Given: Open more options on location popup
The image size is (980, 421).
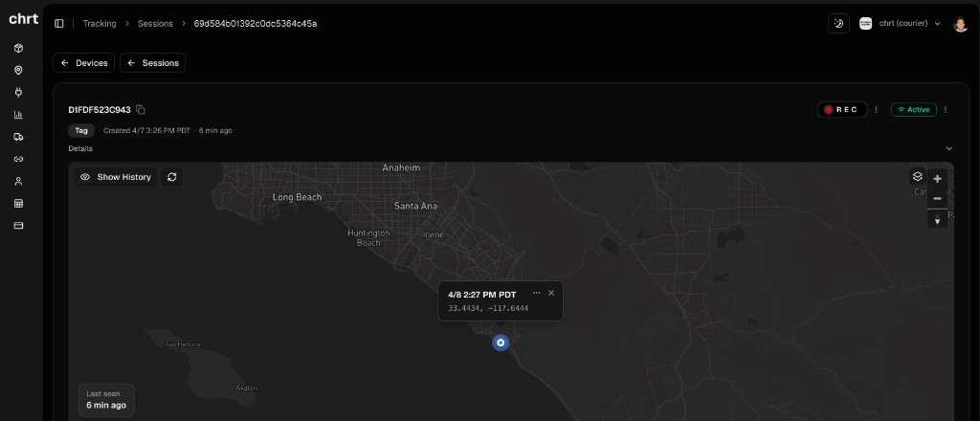Looking at the screenshot, I should 536,293.
